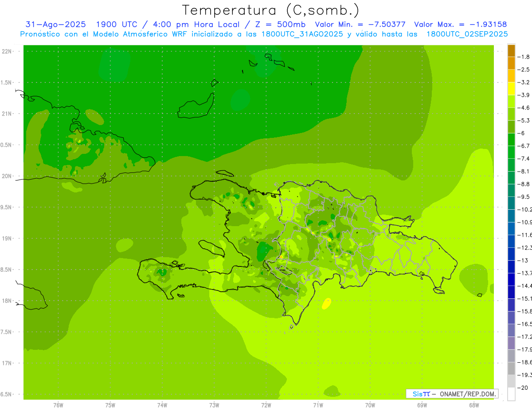Click the '72W' longitude axis label
Screen dimensions: 532x411
(266, 405)
